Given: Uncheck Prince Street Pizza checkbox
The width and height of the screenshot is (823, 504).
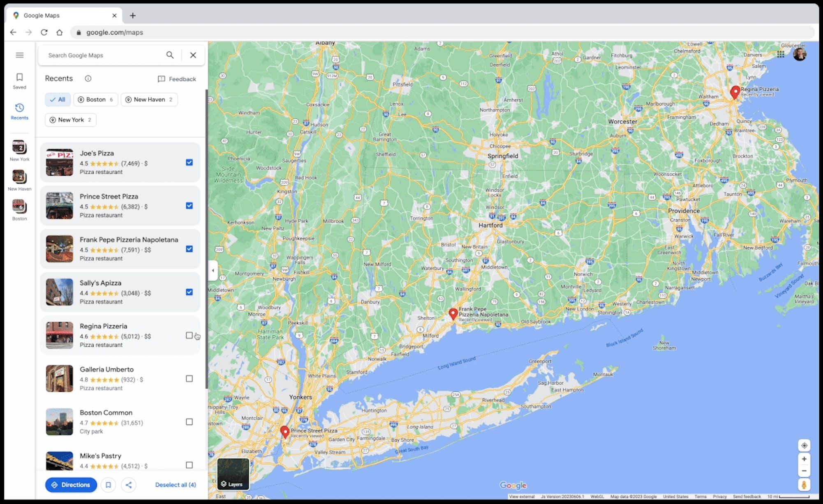Looking at the screenshot, I should pos(189,206).
